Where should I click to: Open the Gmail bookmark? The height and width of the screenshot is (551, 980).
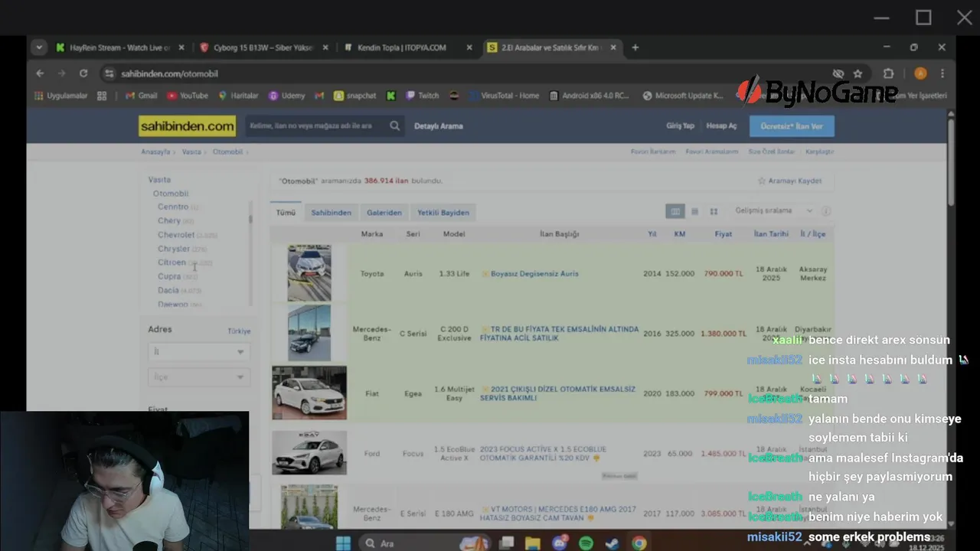pyautogui.click(x=141, y=96)
